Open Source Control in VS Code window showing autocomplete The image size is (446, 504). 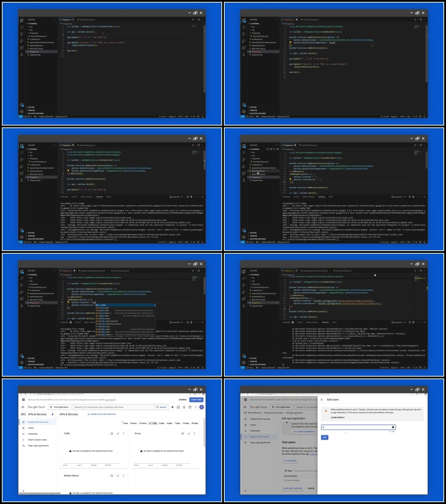point(22,285)
